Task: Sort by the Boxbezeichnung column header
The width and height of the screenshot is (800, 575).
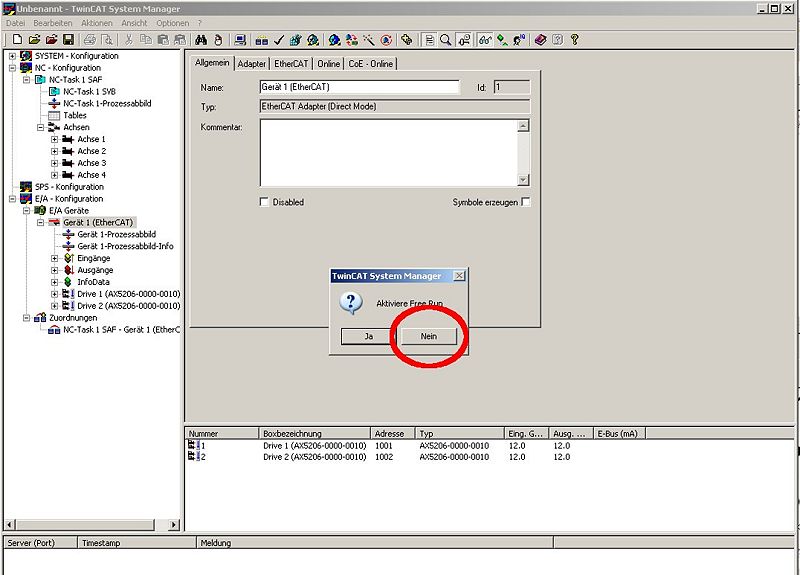Action: [315, 434]
